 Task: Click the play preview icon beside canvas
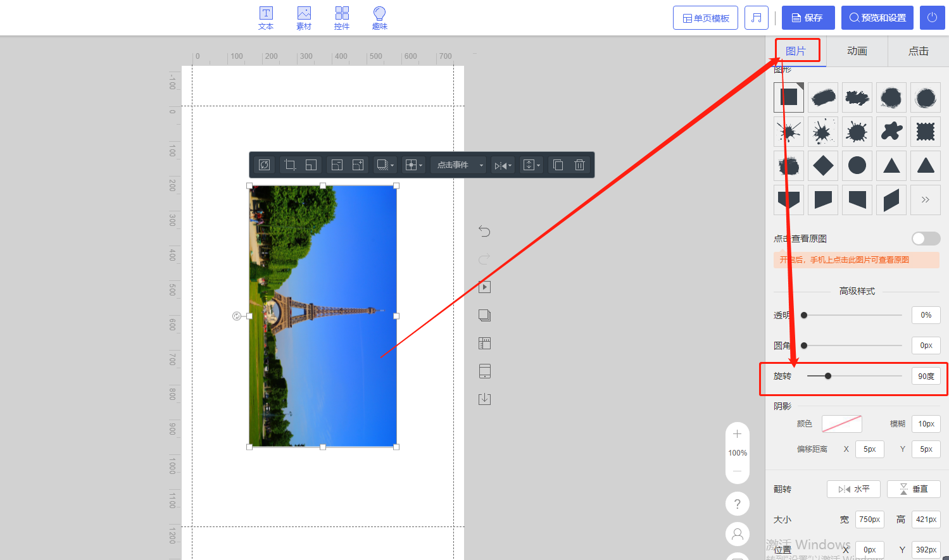tap(484, 287)
